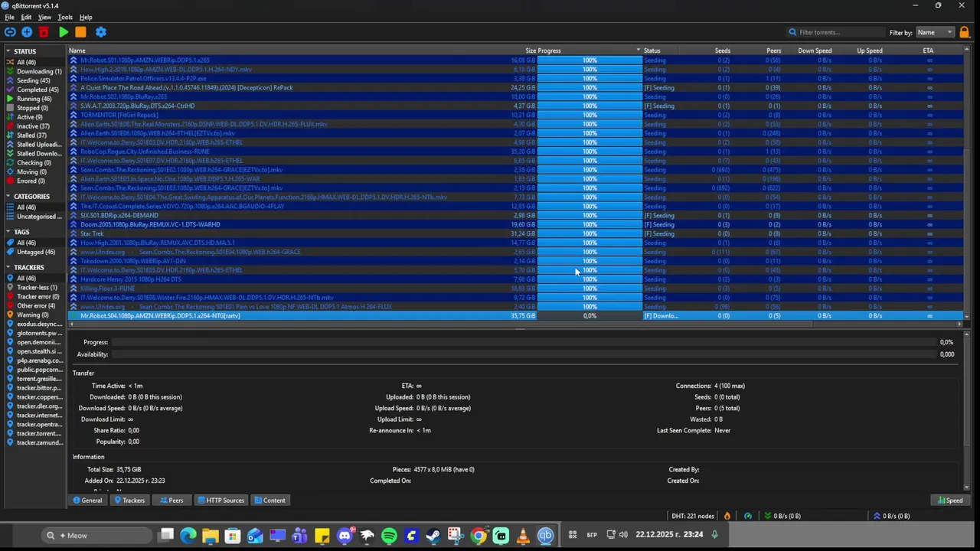Click the DHT: 221 nodes status text

[x=693, y=516]
